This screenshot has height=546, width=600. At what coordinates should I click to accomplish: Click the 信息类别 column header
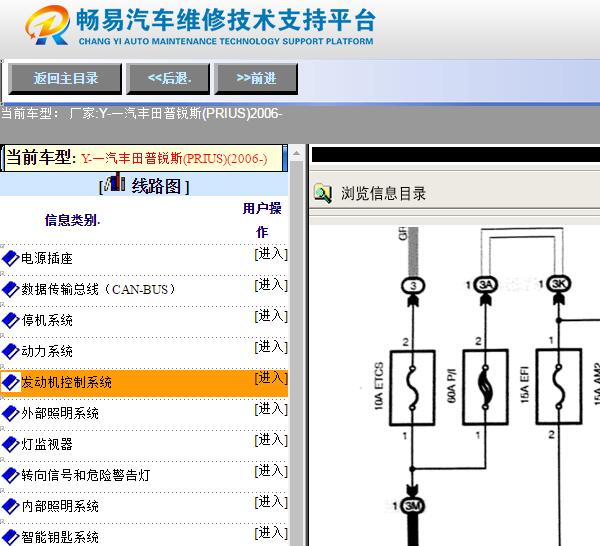pyautogui.click(x=72, y=220)
